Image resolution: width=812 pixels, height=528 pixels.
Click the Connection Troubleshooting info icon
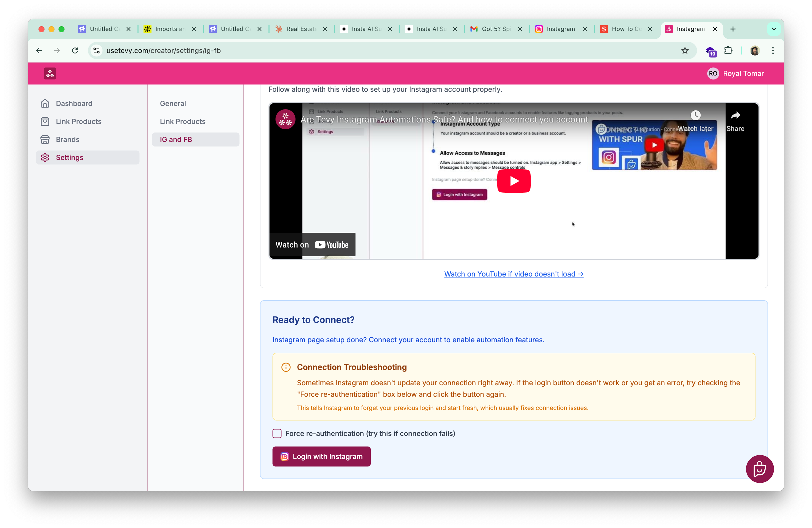(286, 367)
